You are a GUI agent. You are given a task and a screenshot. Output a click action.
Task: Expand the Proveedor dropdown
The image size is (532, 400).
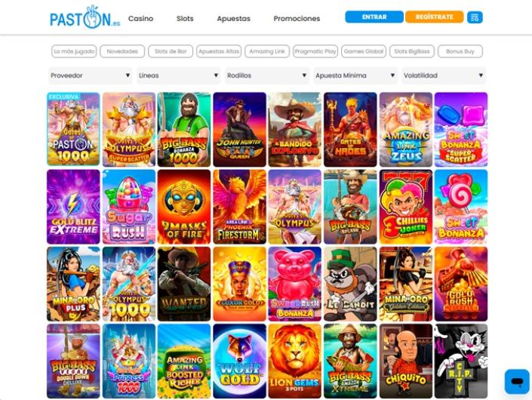point(91,75)
